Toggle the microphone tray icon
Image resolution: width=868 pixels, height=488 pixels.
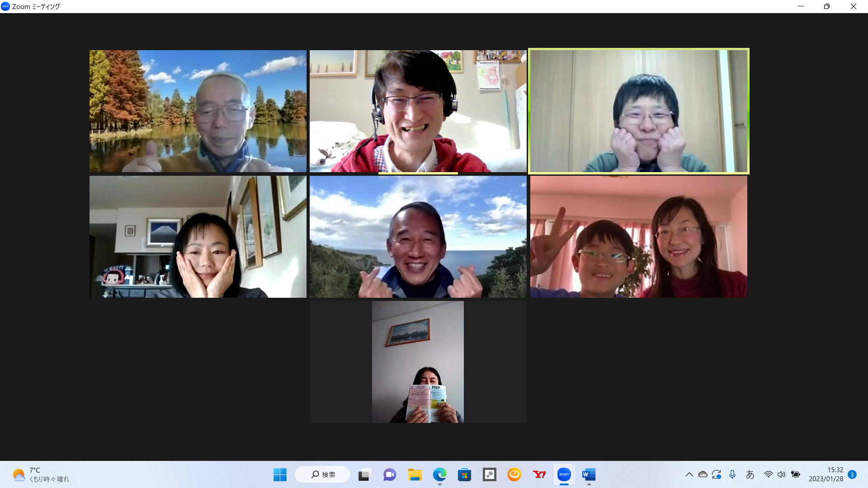pos(732,474)
